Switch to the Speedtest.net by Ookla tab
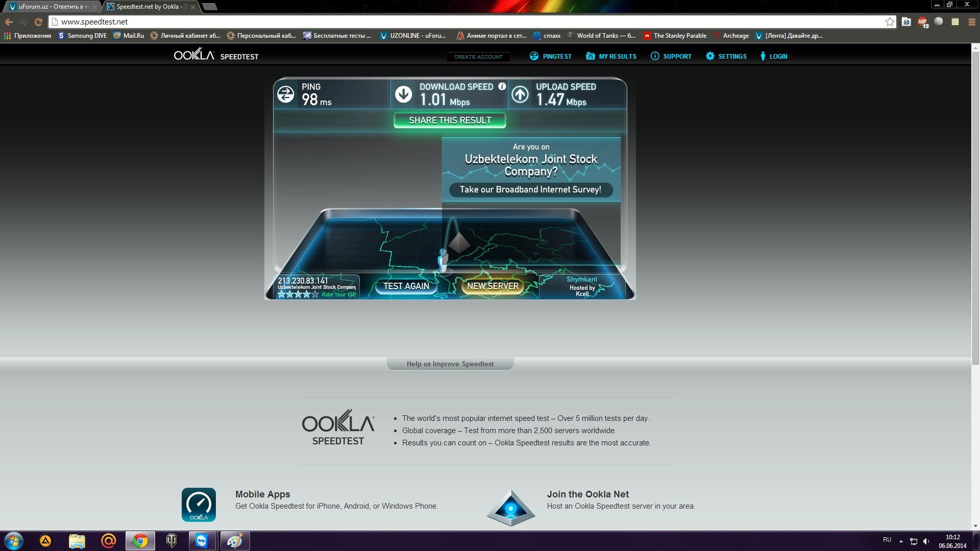The height and width of the screenshot is (551, 980). coord(151,7)
